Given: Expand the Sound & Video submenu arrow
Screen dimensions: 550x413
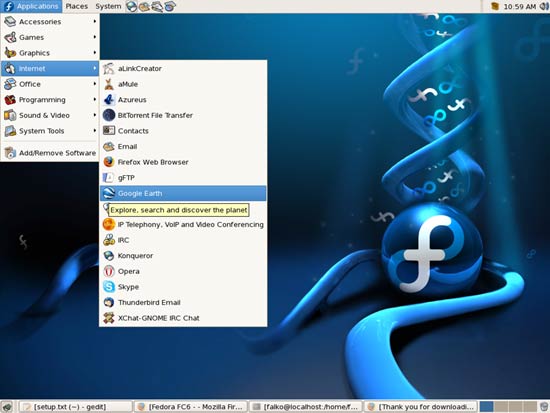Looking at the screenshot, I should tap(95, 115).
